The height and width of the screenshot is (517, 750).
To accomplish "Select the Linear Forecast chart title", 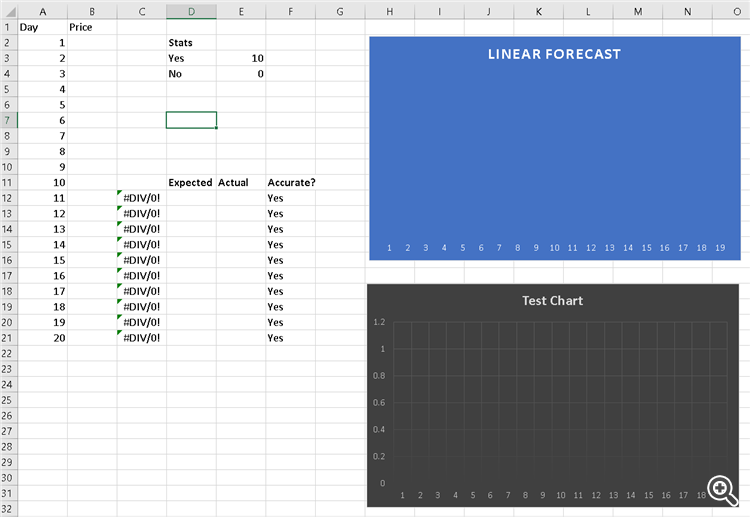I will 554,54.
